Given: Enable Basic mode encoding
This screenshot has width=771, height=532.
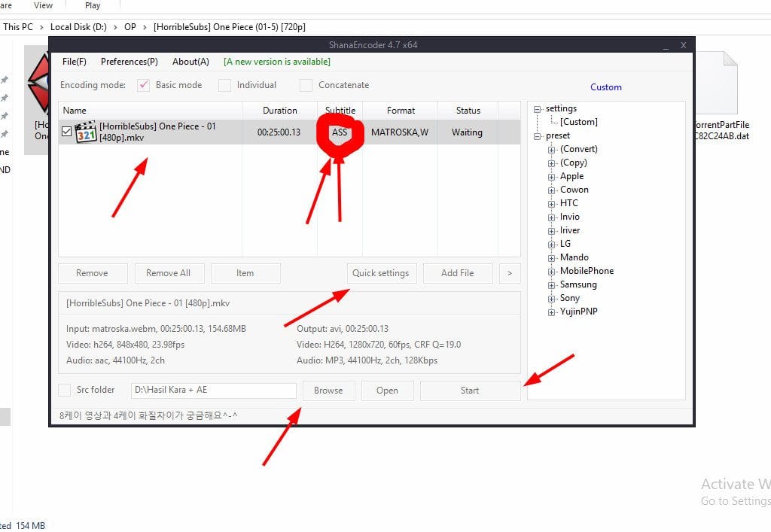Looking at the screenshot, I should pyautogui.click(x=143, y=85).
